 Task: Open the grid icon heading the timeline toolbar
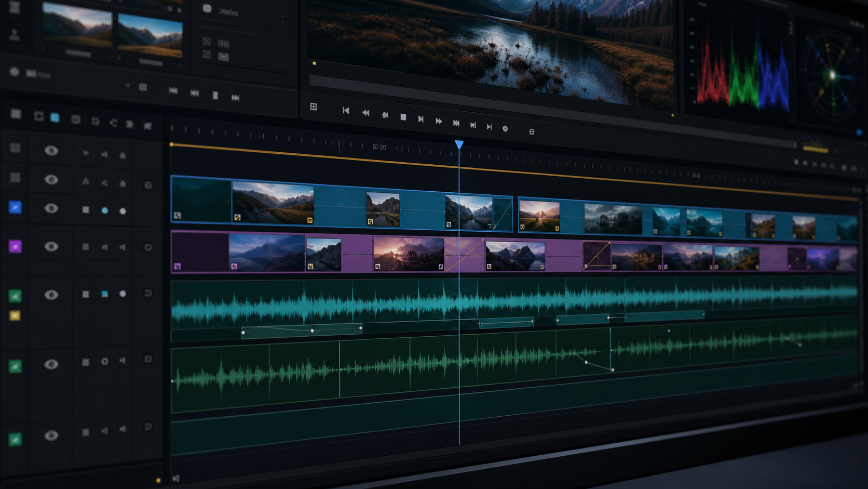(x=16, y=114)
